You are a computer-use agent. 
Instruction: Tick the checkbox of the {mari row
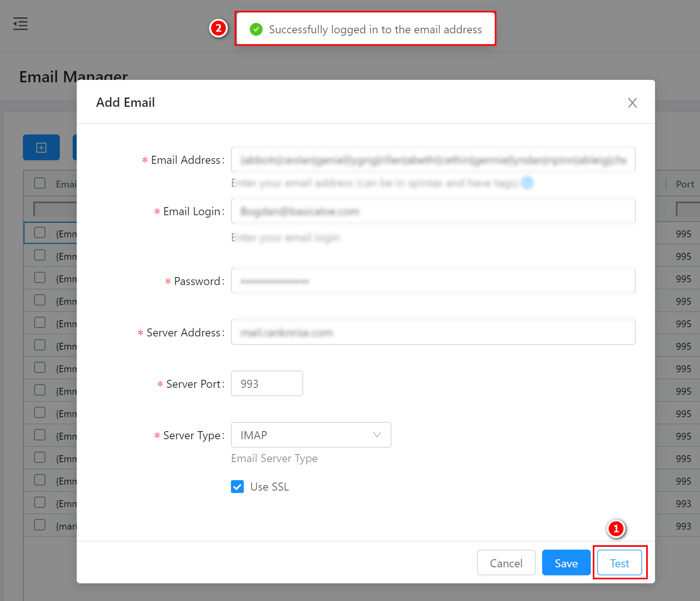40,525
